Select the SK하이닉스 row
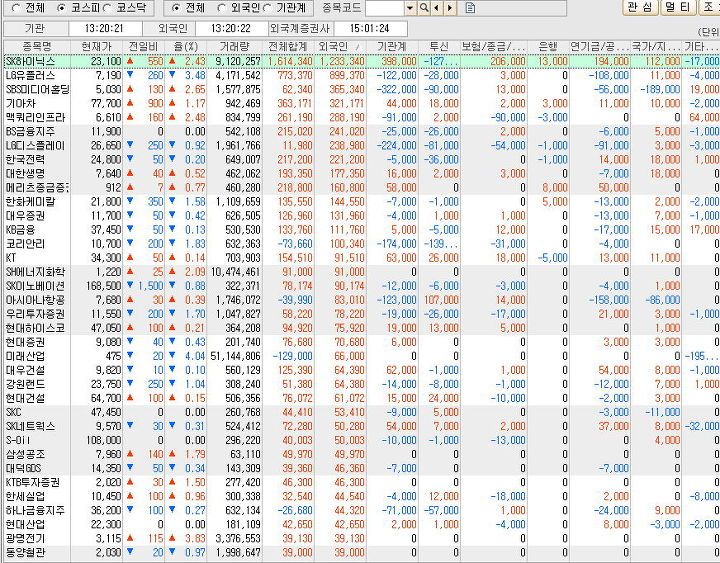This screenshot has height=563, width=720. (362, 61)
